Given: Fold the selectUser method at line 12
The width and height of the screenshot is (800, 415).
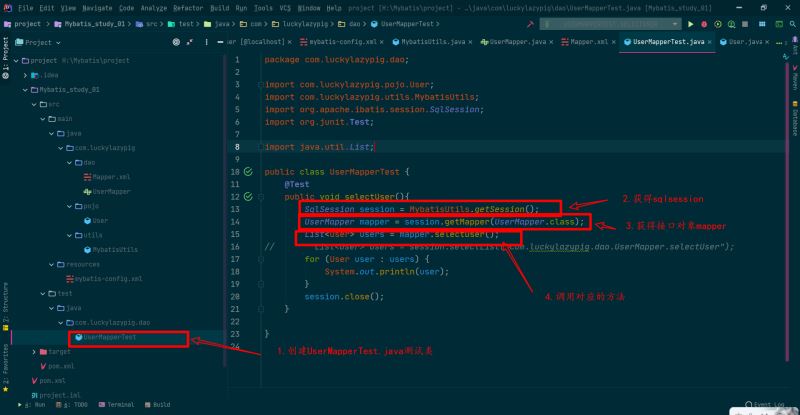Looking at the screenshot, I should [x=261, y=197].
